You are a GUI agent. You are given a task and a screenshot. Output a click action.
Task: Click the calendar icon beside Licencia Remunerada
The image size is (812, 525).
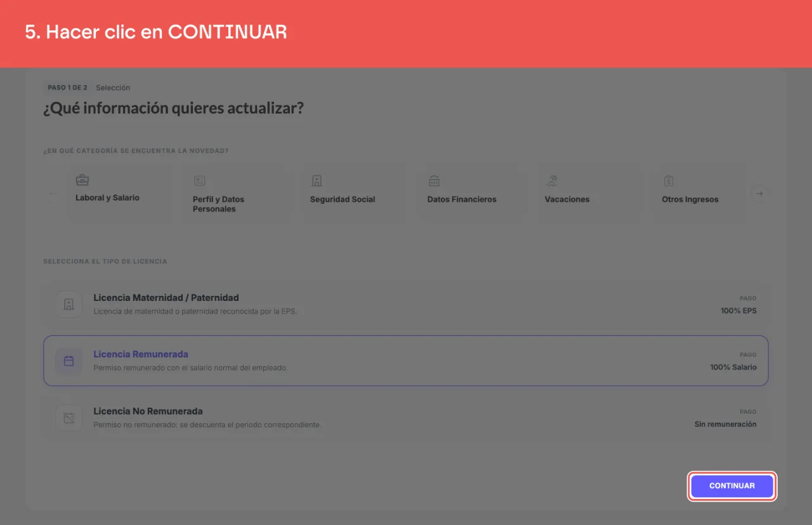coord(69,361)
